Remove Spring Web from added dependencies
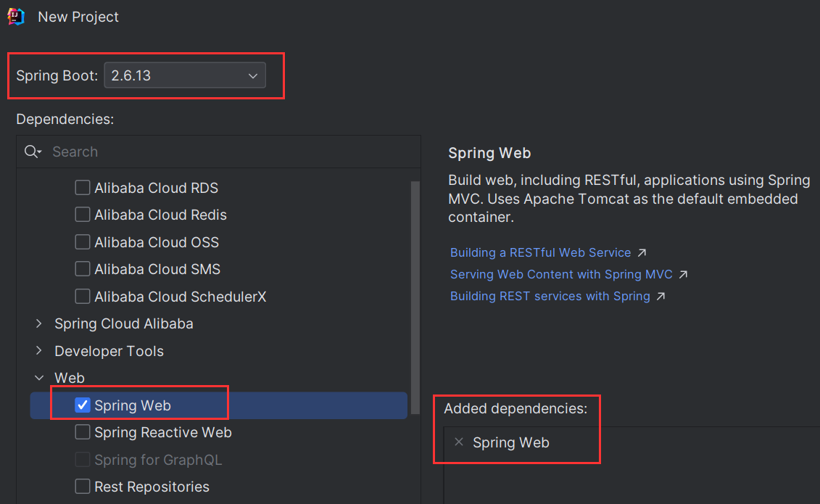The width and height of the screenshot is (820, 504). click(459, 442)
